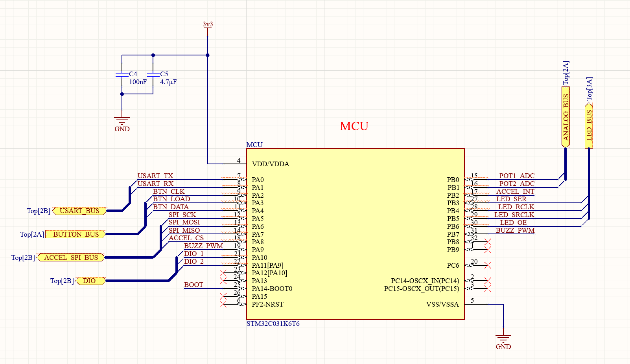Select the BTN_DATA net label
This screenshot has width=630, height=364.
coord(171,207)
